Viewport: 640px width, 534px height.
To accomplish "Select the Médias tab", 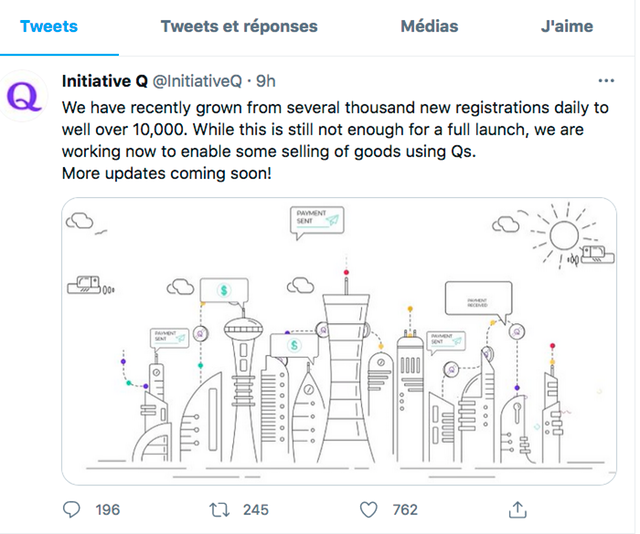I will click(x=429, y=27).
